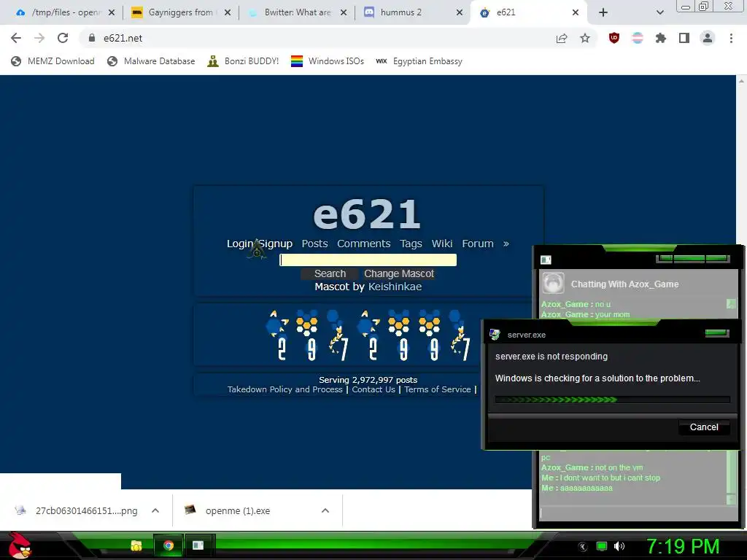Screen dimensions: 747x560
Task: Close the hummus 2 tab
Action: [460, 13]
